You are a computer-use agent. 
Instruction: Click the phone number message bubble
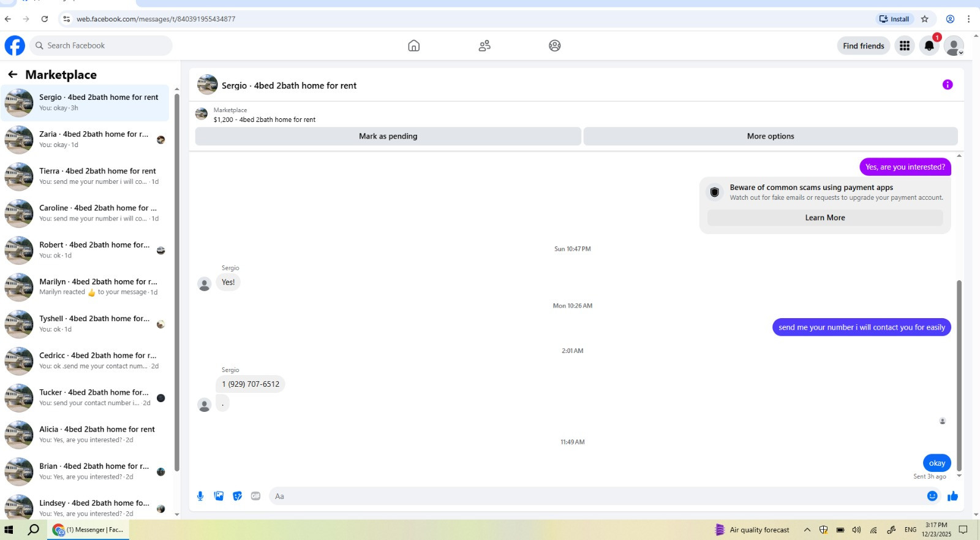click(251, 384)
